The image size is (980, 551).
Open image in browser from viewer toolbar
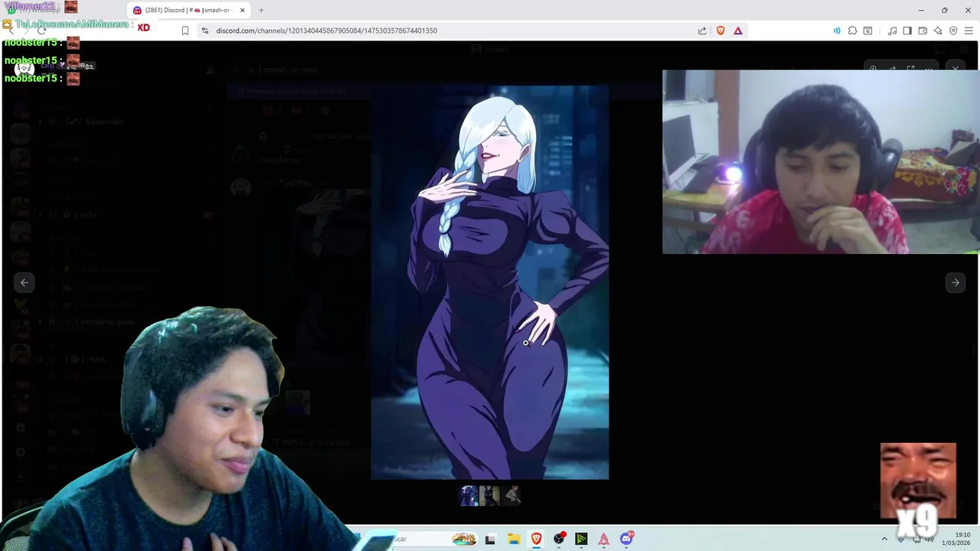[910, 69]
